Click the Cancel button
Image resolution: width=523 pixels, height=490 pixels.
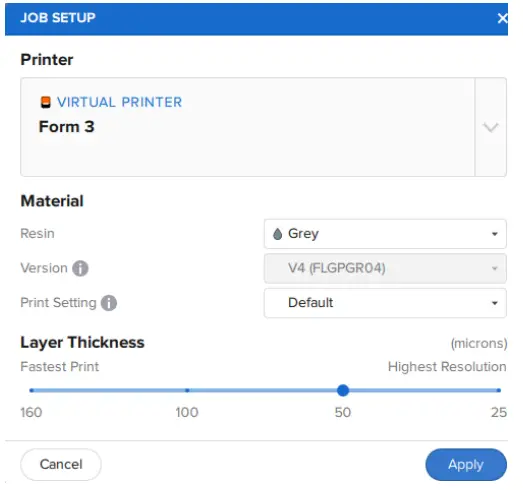tap(61, 464)
